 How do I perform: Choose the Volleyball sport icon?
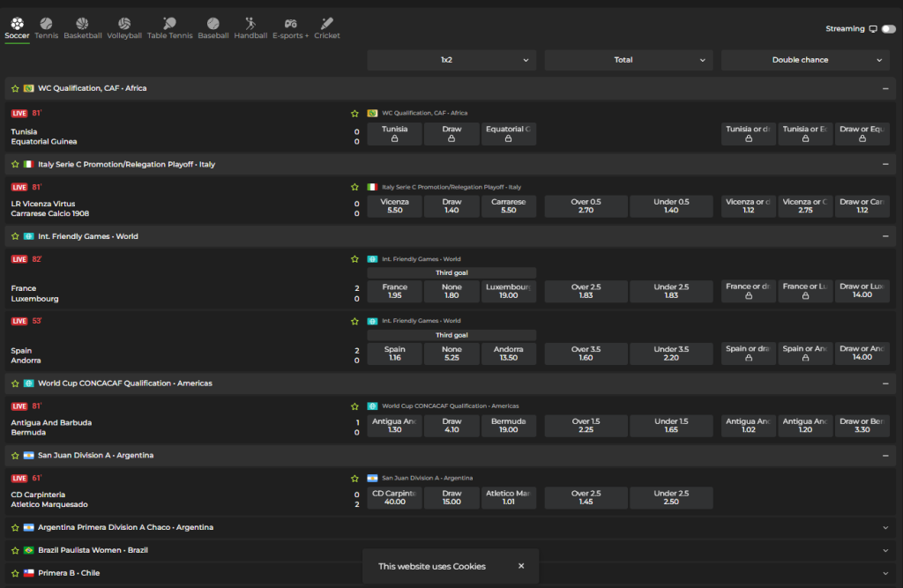coord(124,25)
